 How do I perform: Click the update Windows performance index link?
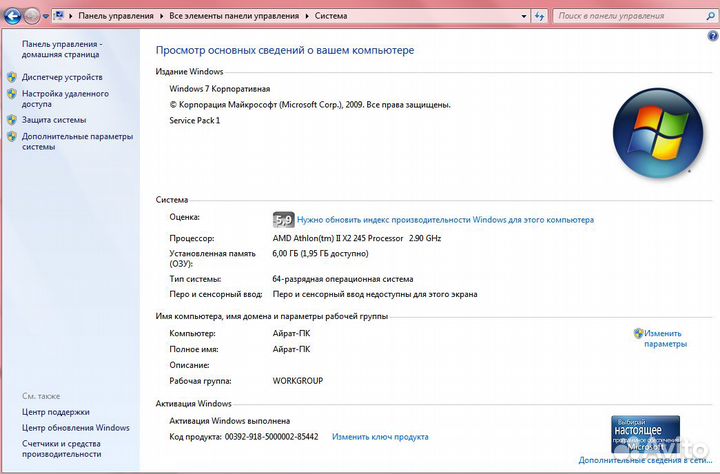[445, 219]
